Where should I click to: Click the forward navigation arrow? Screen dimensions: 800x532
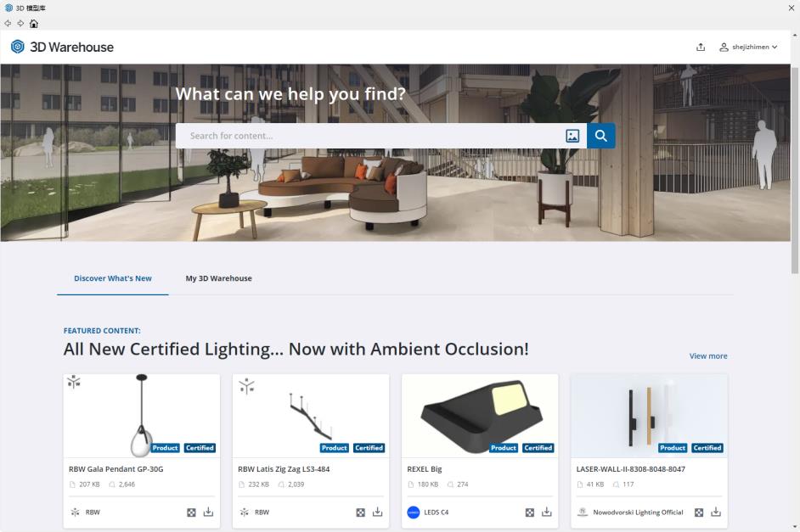[20, 24]
